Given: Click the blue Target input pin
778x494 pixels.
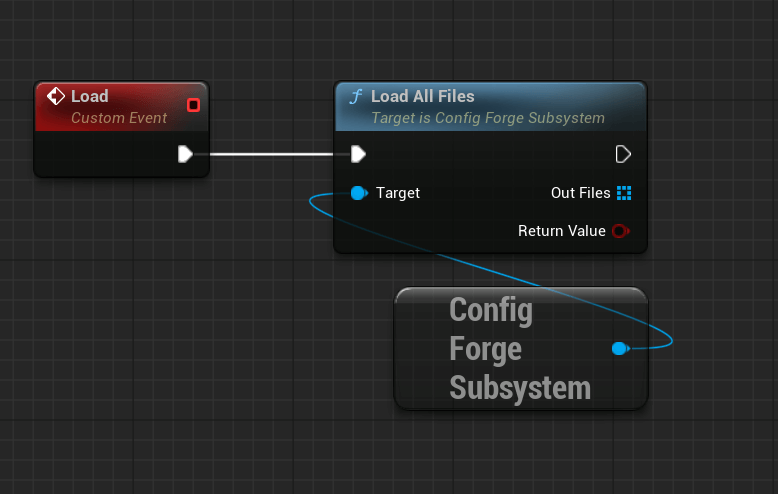Looking at the screenshot, I should [x=358, y=193].
